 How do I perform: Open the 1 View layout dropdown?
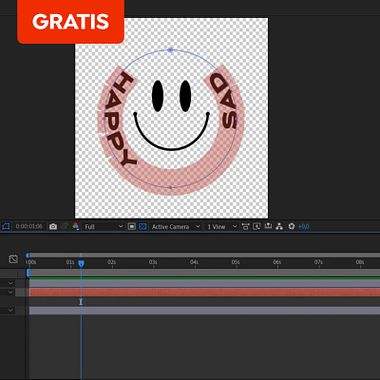222,227
